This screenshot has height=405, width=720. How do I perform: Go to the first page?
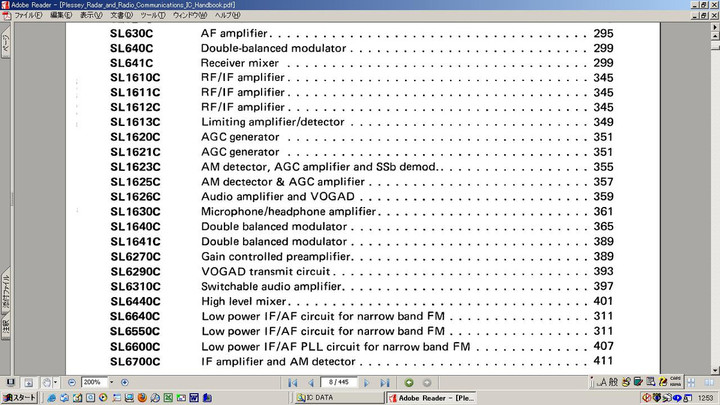(293, 382)
